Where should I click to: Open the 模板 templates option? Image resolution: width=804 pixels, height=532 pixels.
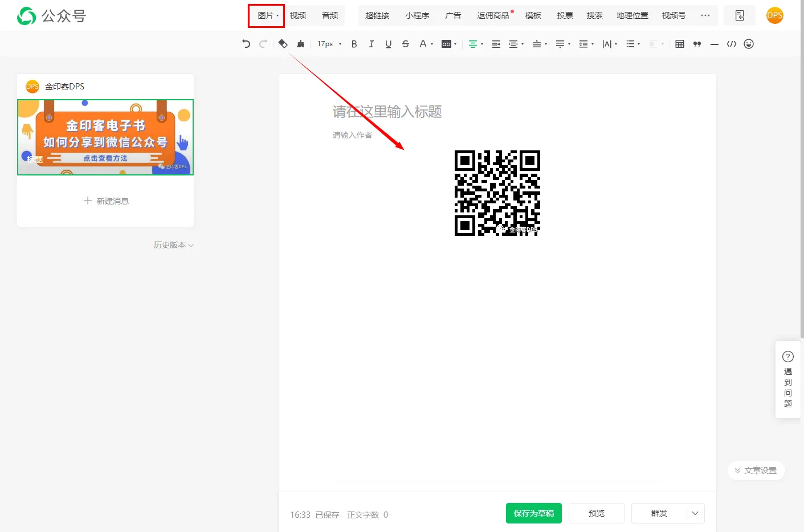[x=533, y=15]
